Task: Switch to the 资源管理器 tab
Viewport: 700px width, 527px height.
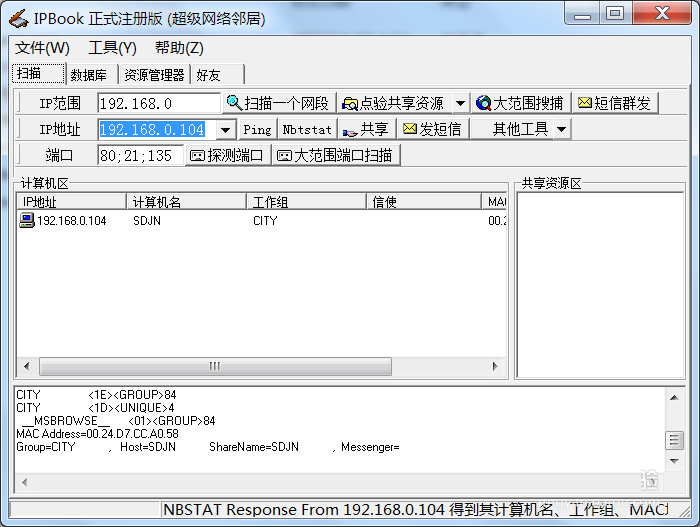Action: coord(154,75)
